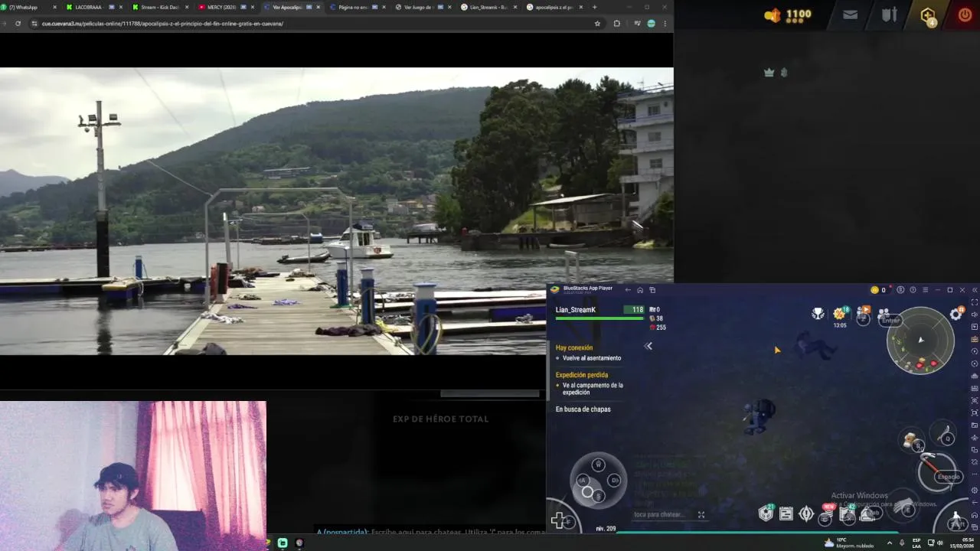Collapse the quest panel with the double chevron
This screenshot has height=551, width=980.
[x=648, y=346]
